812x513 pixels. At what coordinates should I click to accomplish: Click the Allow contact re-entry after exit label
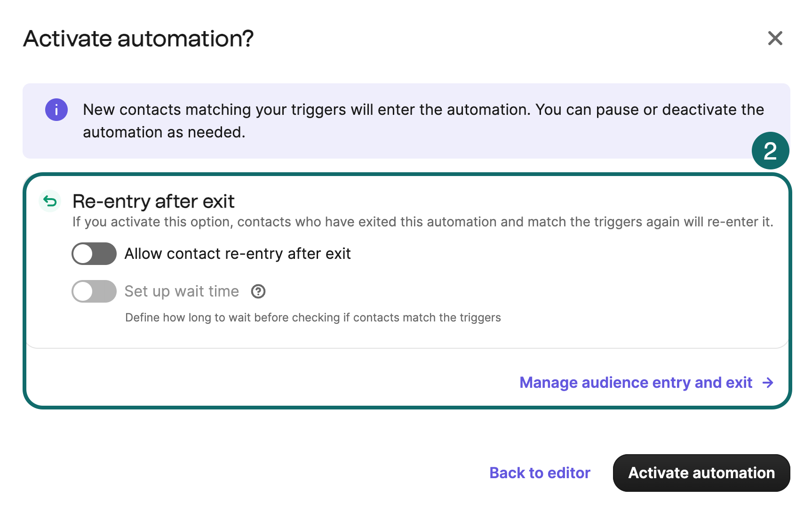pos(238,254)
